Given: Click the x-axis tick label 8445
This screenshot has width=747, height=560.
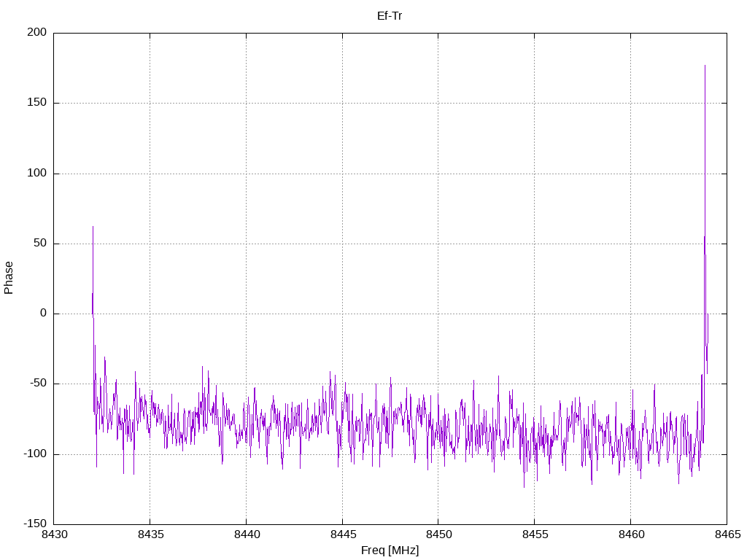Looking at the screenshot, I should [343, 534].
